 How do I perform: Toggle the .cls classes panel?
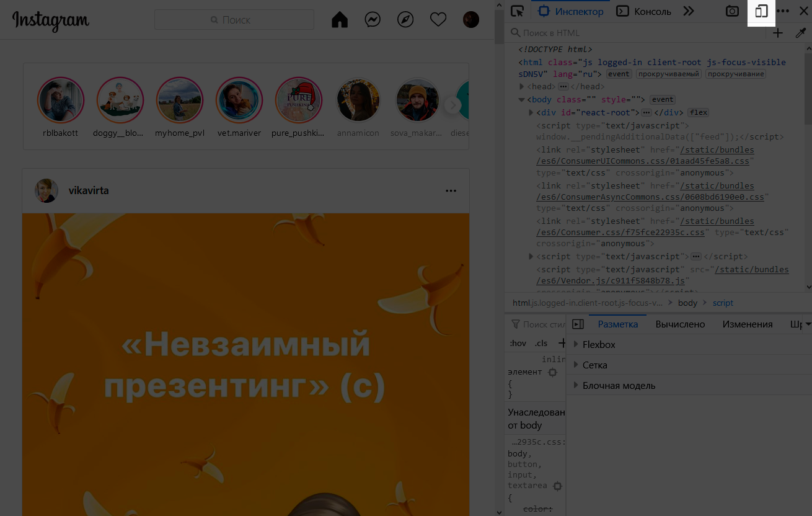coord(541,343)
